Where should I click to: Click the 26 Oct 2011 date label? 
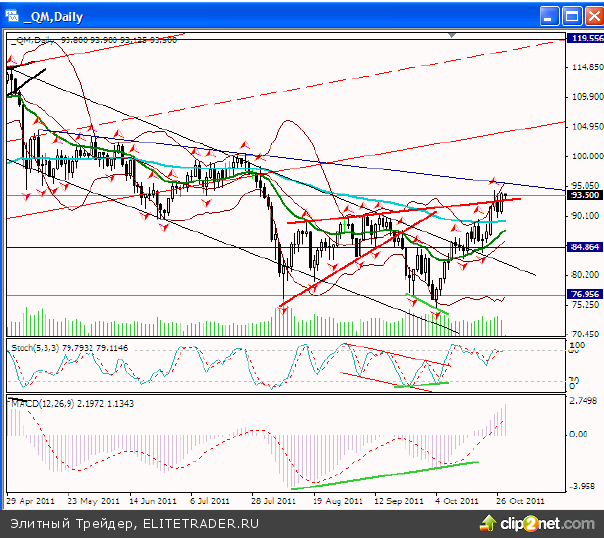pyautogui.click(x=521, y=499)
